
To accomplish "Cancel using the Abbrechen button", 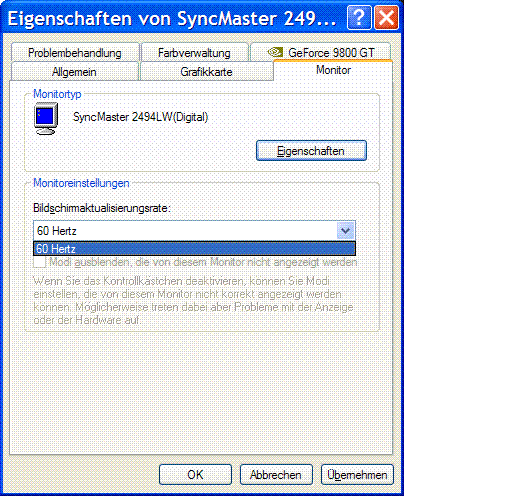I will (x=276, y=474).
